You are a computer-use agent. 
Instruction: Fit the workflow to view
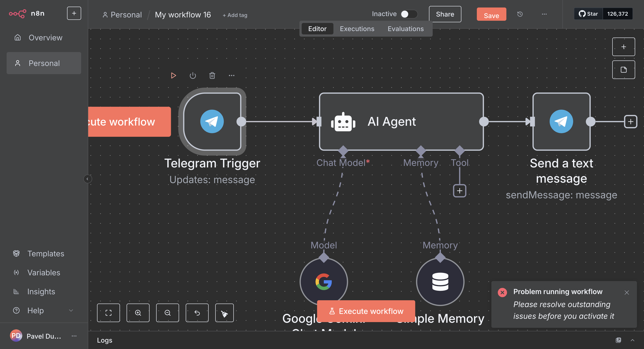point(109,313)
